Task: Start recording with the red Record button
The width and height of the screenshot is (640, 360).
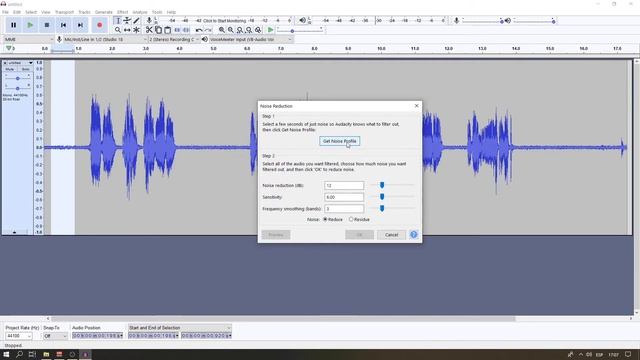Action: coord(99,25)
